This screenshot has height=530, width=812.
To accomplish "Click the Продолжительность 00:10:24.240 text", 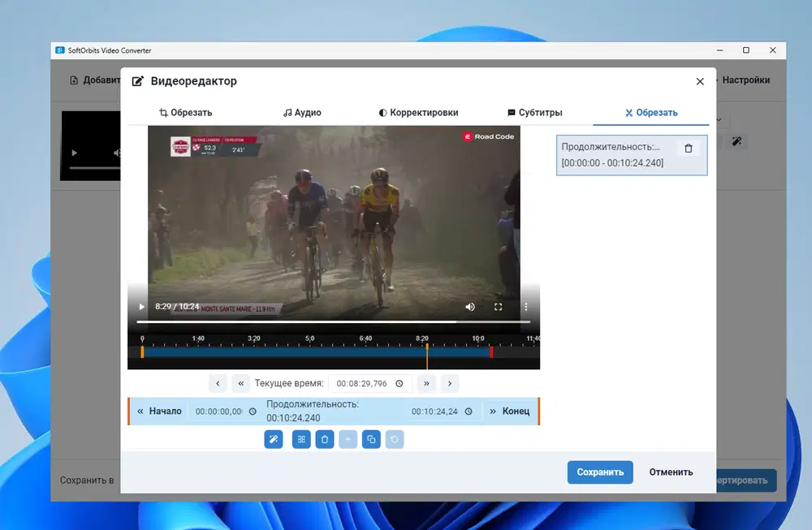I will coord(313,411).
